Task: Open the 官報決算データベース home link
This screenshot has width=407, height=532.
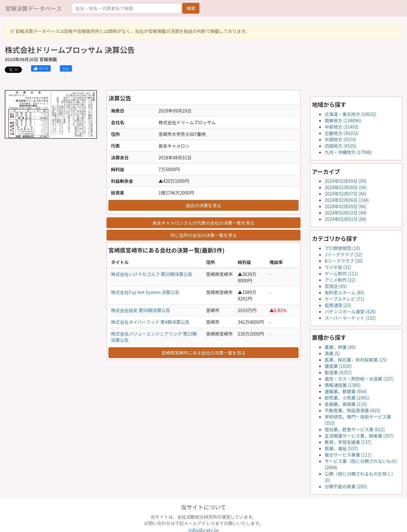Action: 34,9
